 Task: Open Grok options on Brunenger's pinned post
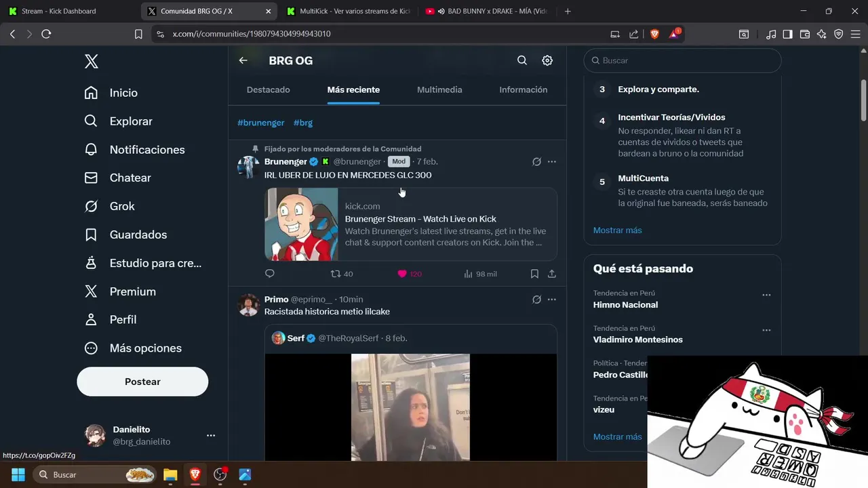coord(536,161)
